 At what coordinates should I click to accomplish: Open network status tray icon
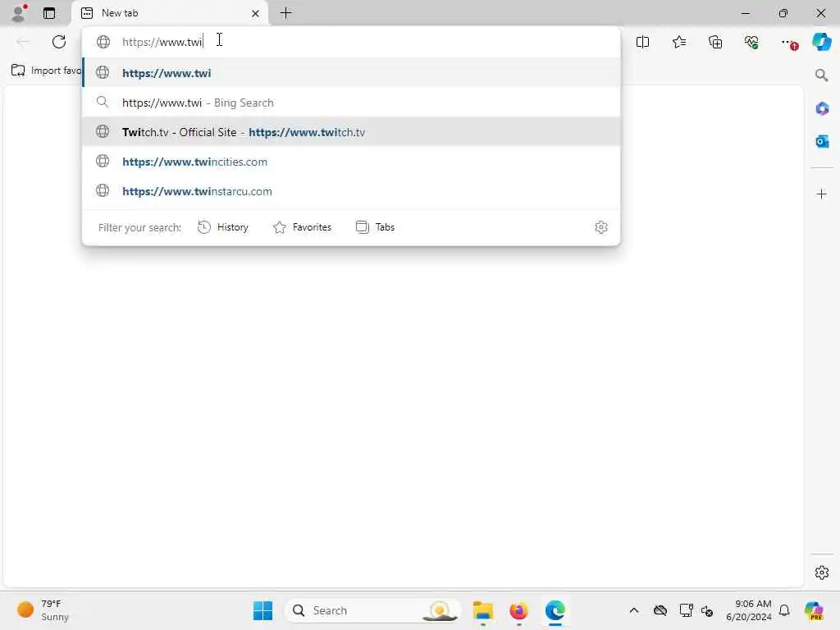(x=686, y=610)
